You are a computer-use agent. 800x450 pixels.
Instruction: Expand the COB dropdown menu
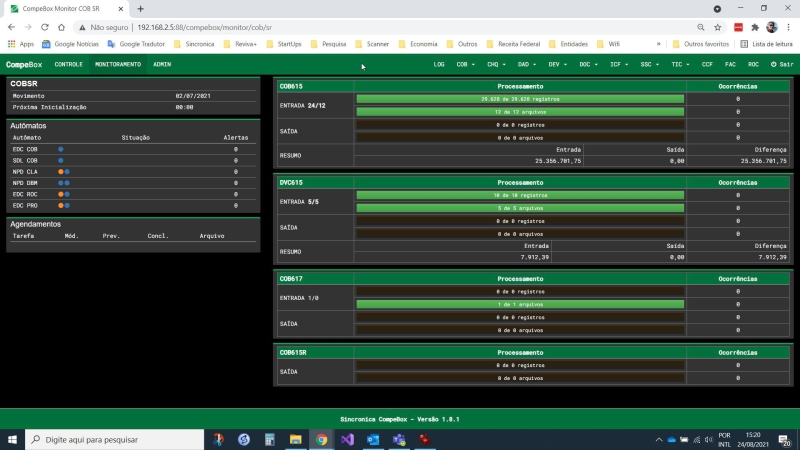click(x=465, y=65)
